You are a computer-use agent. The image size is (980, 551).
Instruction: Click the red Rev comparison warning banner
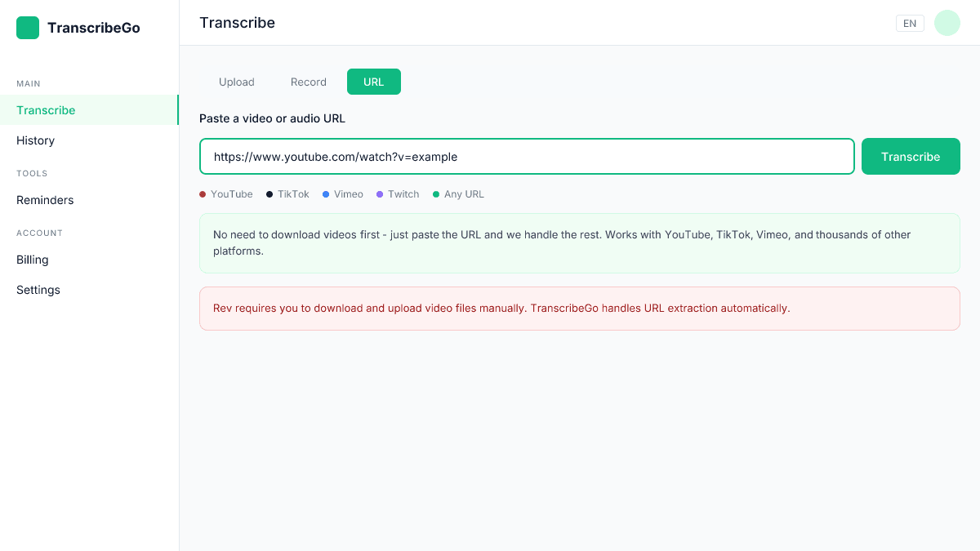pyautogui.click(x=580, y=308)
